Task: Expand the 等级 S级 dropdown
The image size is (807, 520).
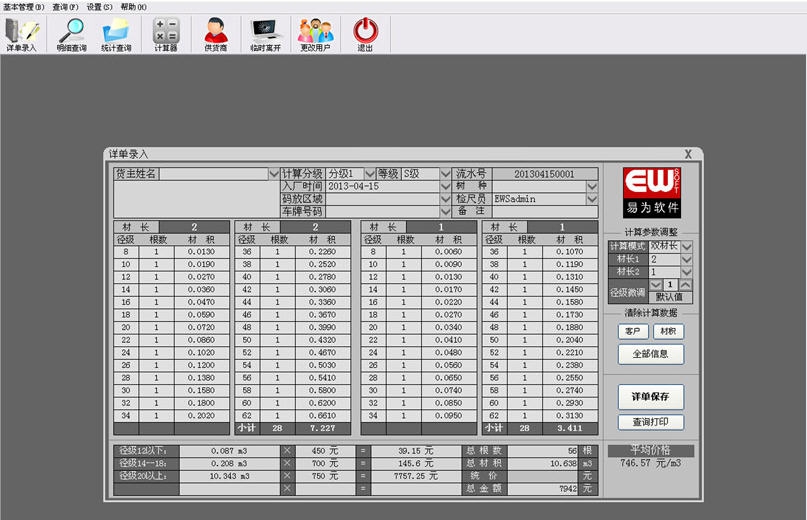Action: click(x=445, y=174)
